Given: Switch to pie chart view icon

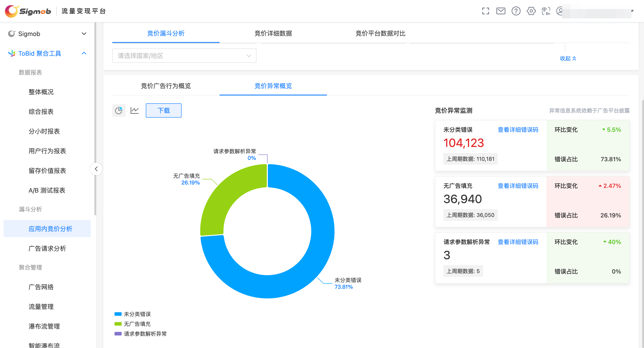Looking at the screenshot, I should (119, 110).
